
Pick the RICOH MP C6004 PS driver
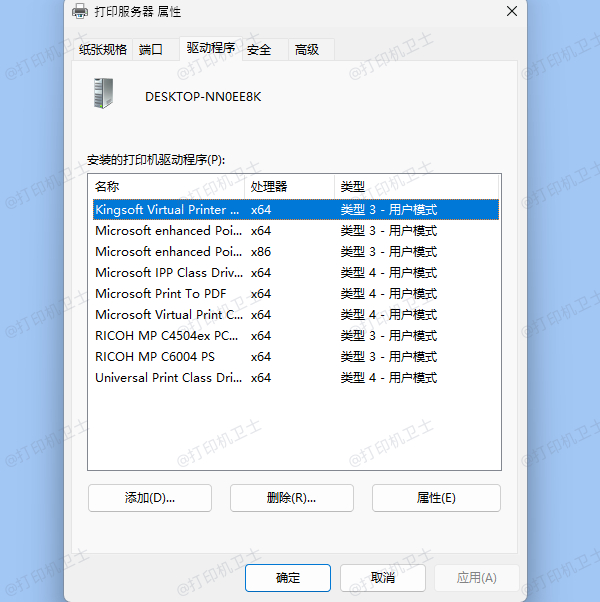[155, 357]
